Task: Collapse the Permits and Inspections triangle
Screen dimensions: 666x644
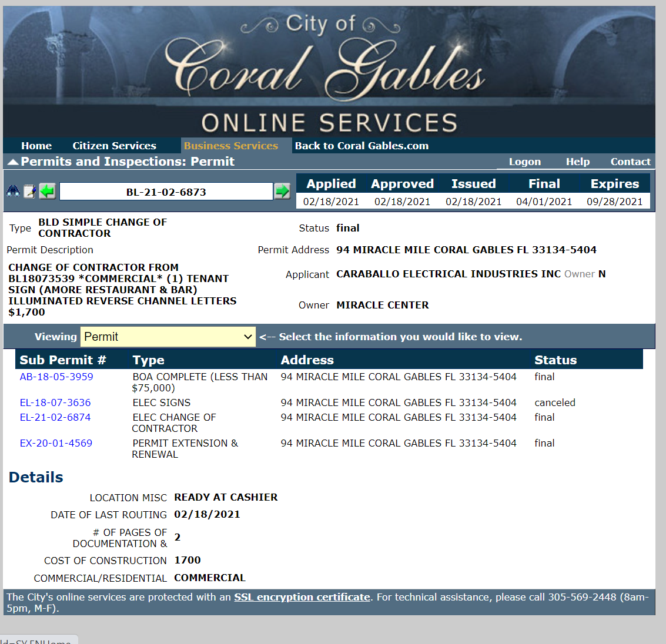Action: [x=12, y=162]
